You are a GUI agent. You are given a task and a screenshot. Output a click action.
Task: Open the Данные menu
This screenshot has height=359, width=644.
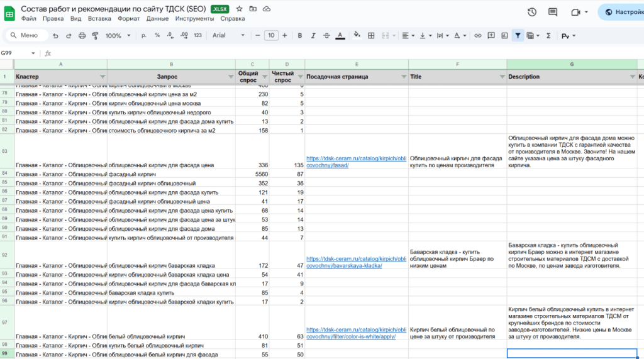157,19
